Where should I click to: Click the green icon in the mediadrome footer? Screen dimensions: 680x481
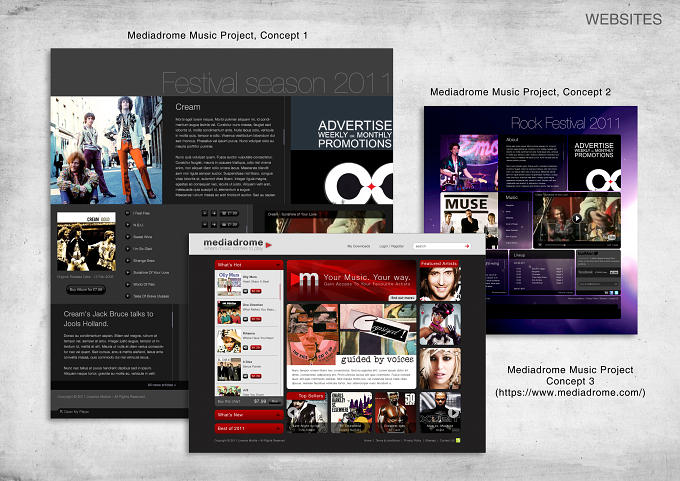click(458, 440)
